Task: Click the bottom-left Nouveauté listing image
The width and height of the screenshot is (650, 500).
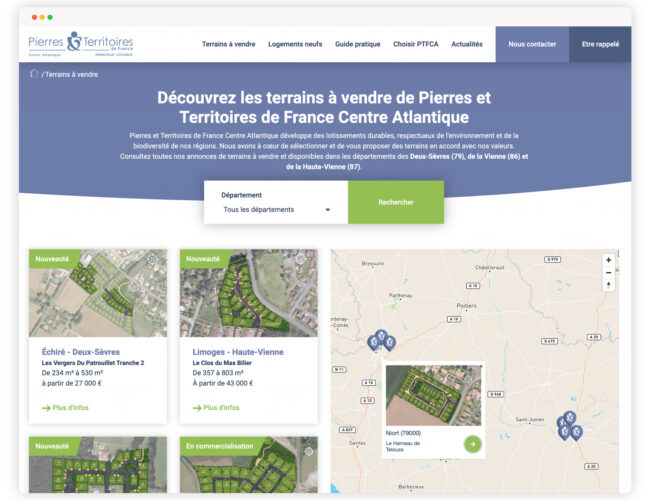Action: pos(98,465)
